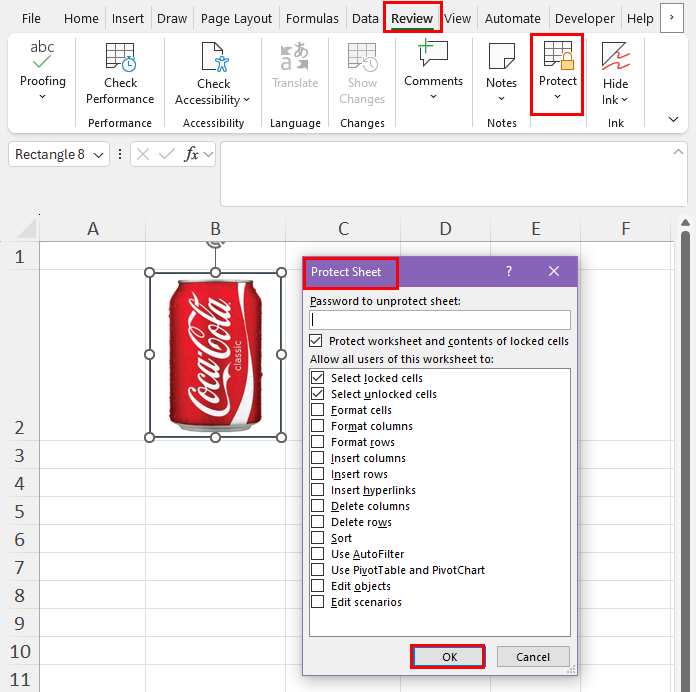Enable Use AutoFilter checkbox
The image size is (696, 692).
coord(317,554)
